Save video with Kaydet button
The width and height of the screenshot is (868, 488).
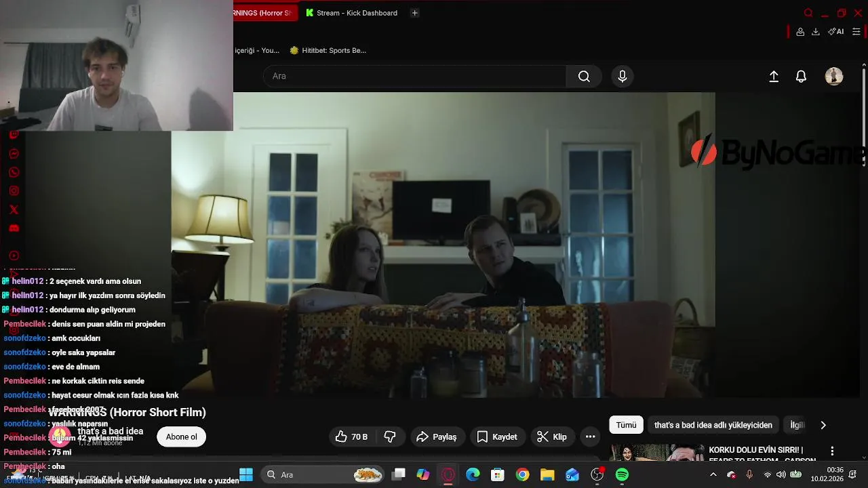point(497,437)
